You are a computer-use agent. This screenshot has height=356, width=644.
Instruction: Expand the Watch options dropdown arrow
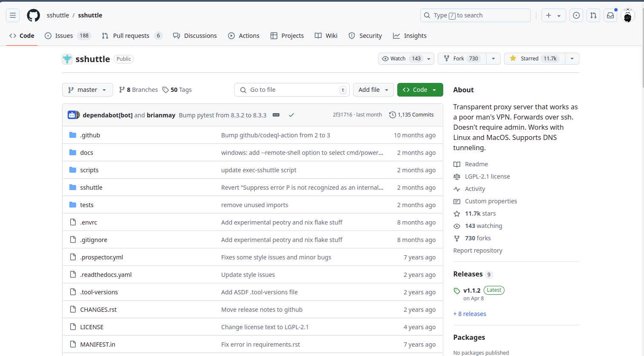pos(429,59)
